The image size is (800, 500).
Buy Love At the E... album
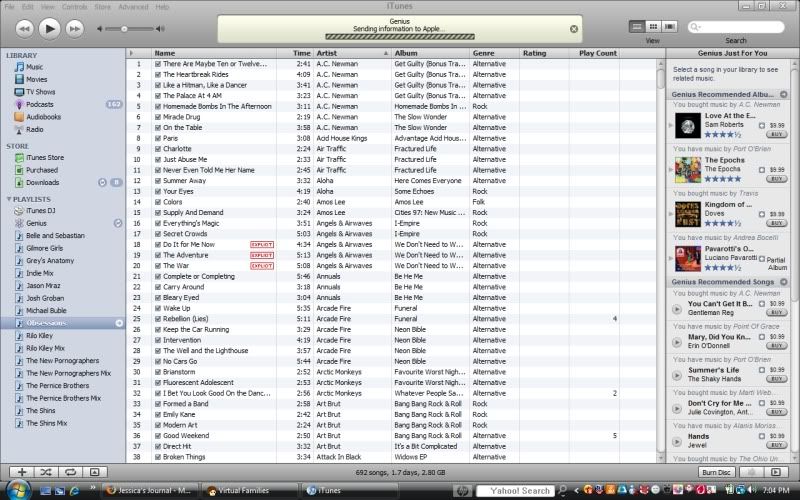776,135
